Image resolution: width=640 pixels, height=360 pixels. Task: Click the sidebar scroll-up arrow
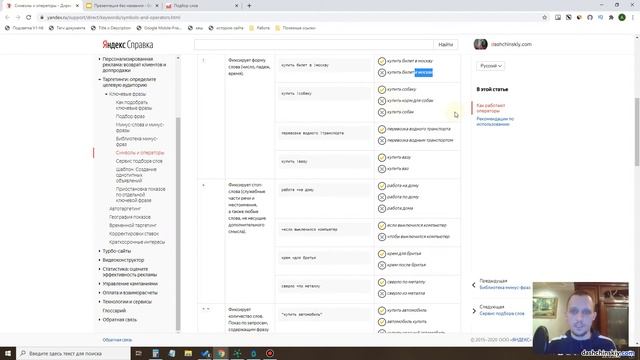pos(178,58)
